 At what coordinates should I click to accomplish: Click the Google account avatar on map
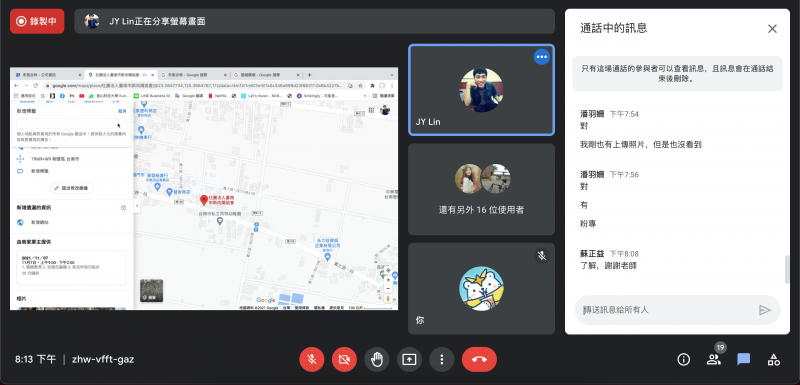click(385, 110)
